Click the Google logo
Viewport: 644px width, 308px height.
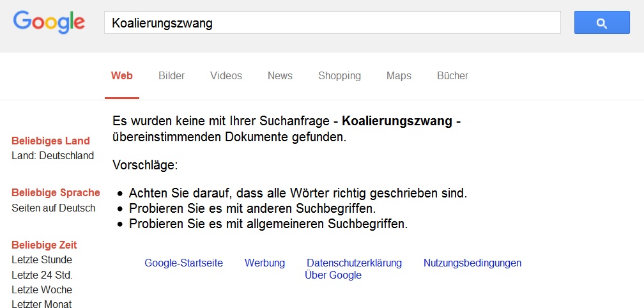[49, 22]
